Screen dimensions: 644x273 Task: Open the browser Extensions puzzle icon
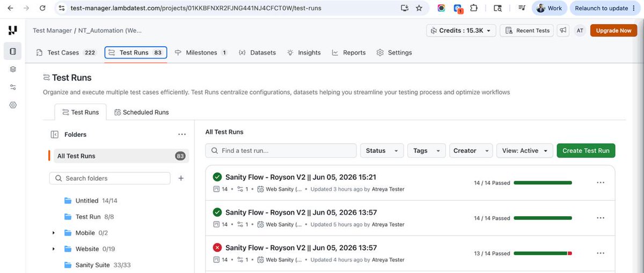pyautogui.click(x=474, y=8)
